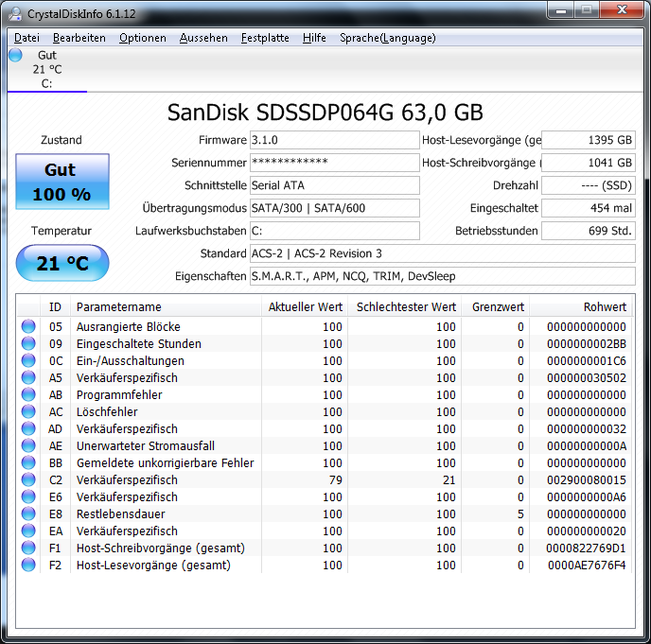The height and width of the screenshot is (644, 651).
Task: Click the Laufwerksbuchstaben field C:
Action: (x=335, y=231)
